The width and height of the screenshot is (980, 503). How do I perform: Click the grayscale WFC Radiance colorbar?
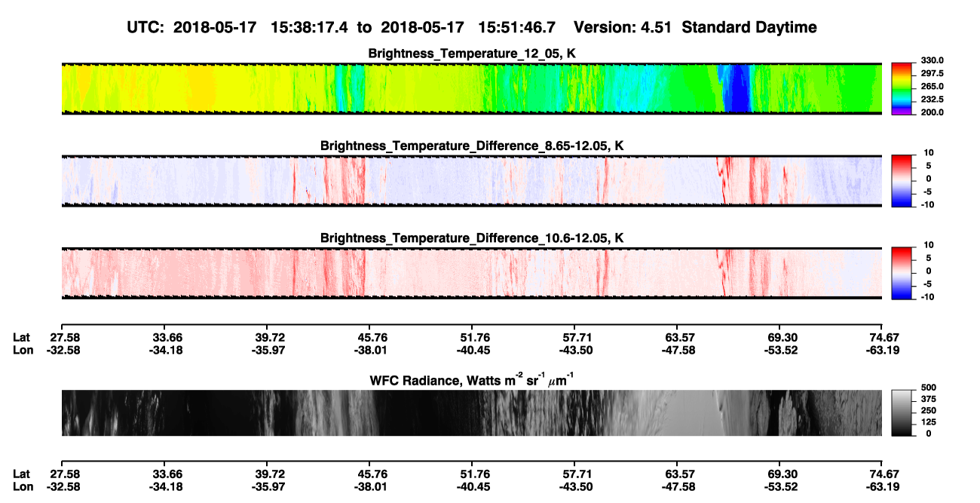[902, 413]
